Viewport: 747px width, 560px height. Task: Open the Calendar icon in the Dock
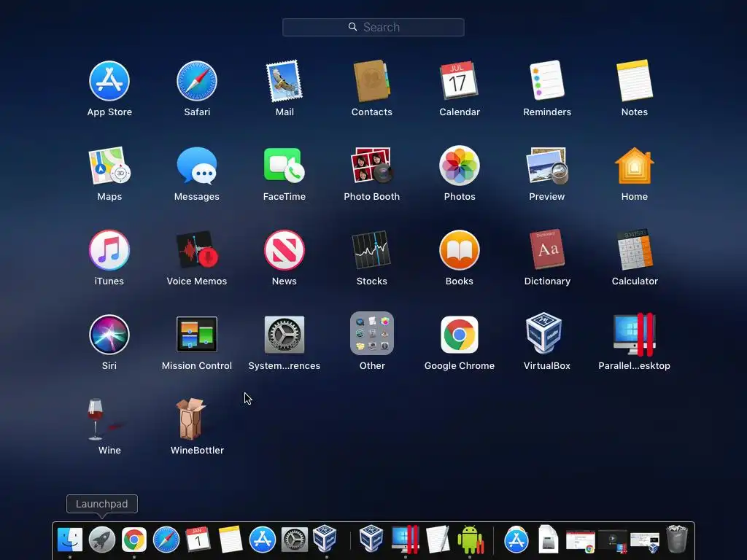pyautogui.click(x=198, y=540)
